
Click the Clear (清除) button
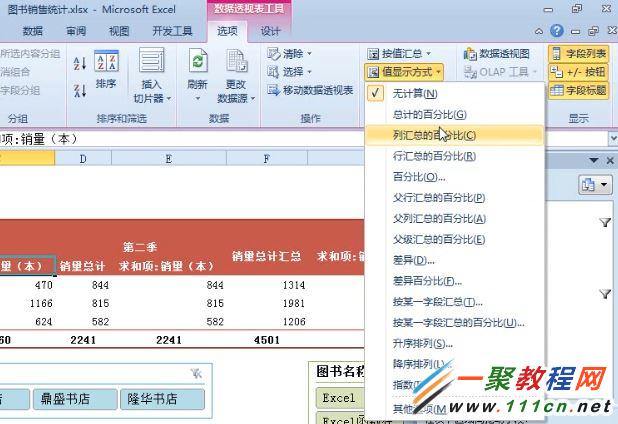coord(289,54)
